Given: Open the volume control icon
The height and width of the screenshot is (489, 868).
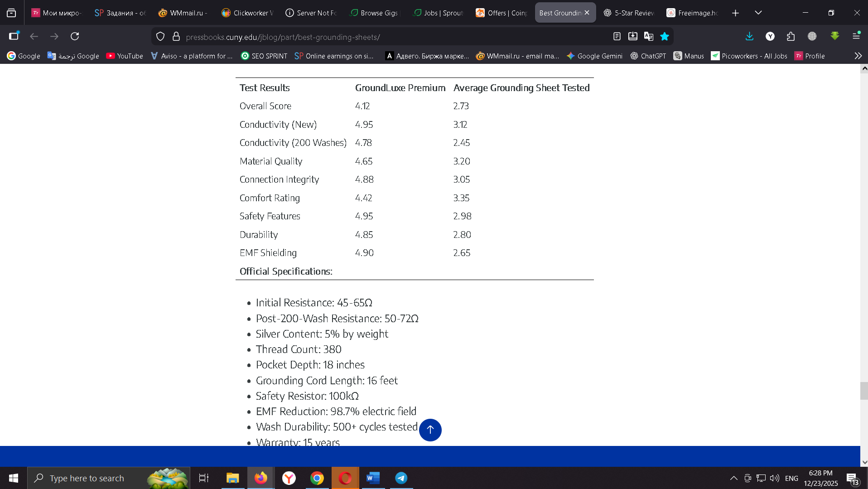Looking at the screenshot, I should (x=775, y=478).
